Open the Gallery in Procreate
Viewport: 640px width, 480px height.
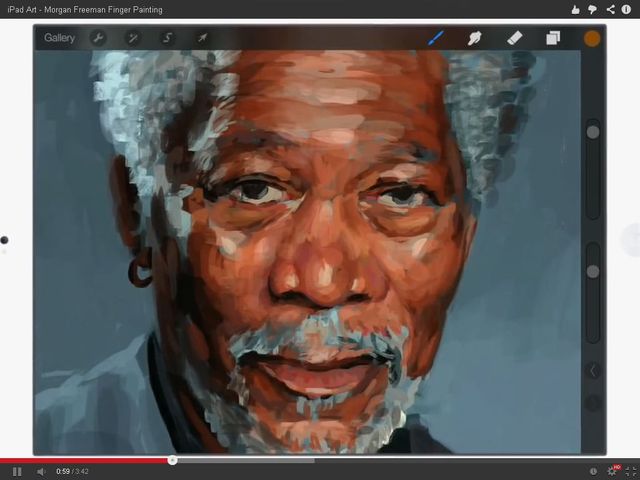click(x=59, y=38)
